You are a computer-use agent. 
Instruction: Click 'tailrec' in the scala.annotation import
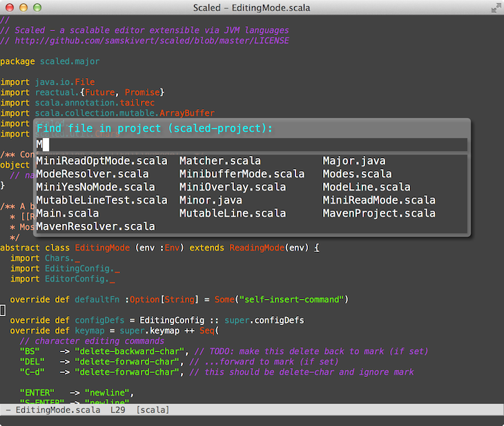tap(137, 103)
